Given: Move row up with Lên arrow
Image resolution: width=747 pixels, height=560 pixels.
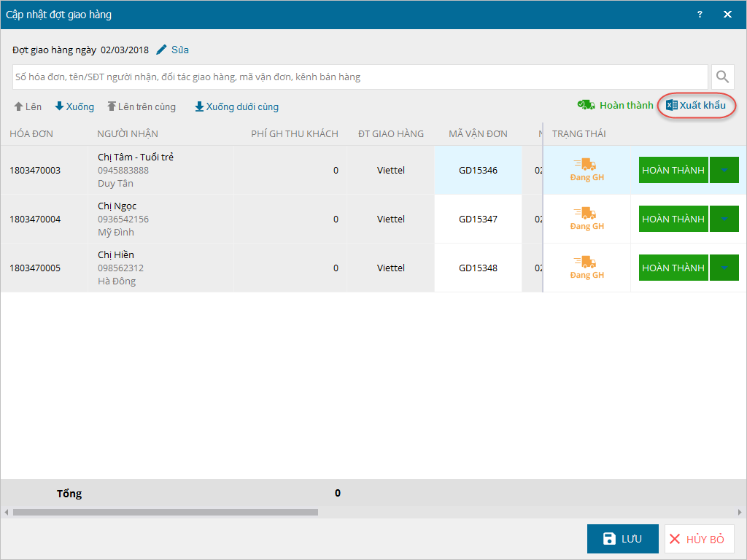Looking at the screenshot, I should click(28, 106).
